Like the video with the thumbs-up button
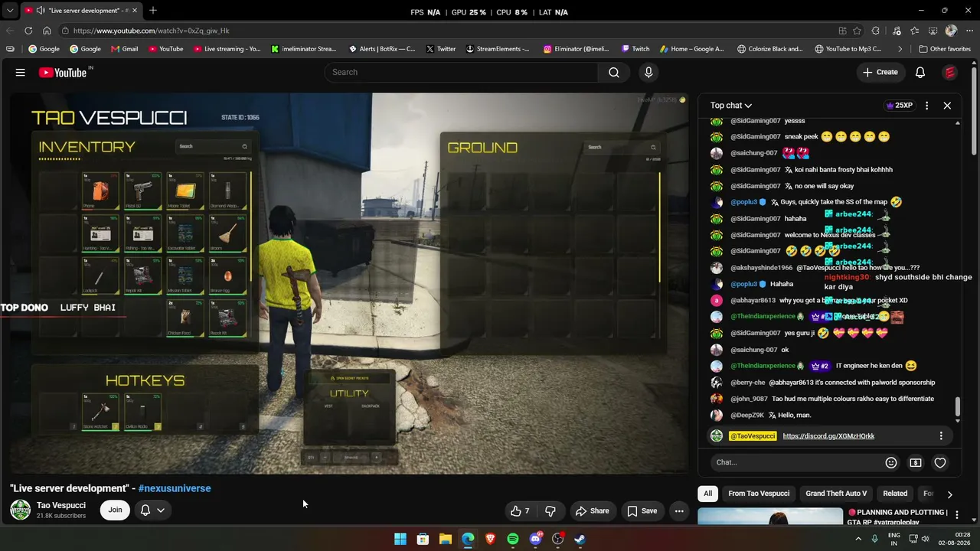Screen dimensions: 980x551 521,511
